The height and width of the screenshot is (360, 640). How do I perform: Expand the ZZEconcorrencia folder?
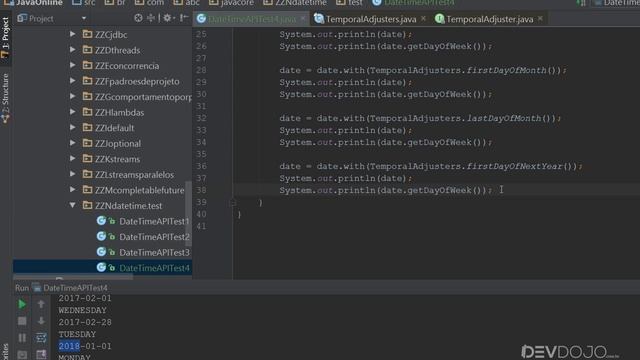(72, 65)
